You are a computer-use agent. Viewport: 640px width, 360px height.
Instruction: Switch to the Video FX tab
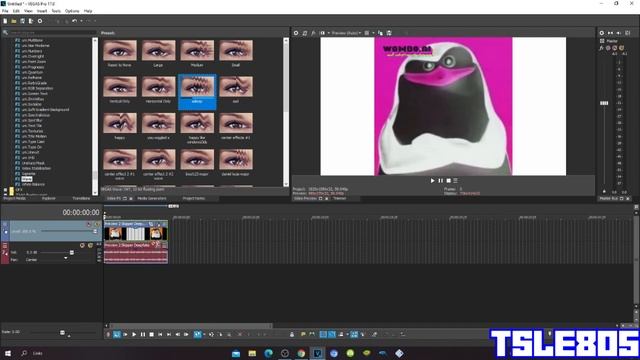pyautogui.click(x=114, y=198)
